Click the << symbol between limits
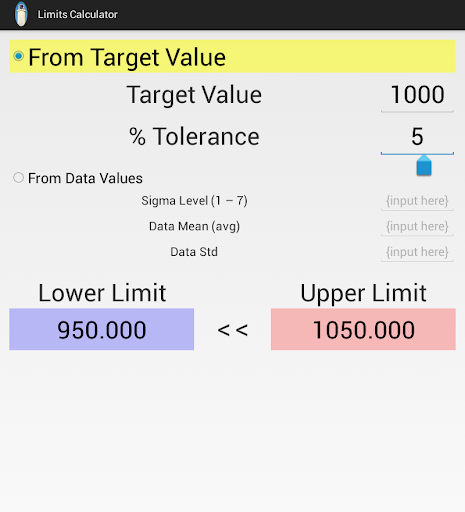The image size is (465, 512). tap(233, 330)
